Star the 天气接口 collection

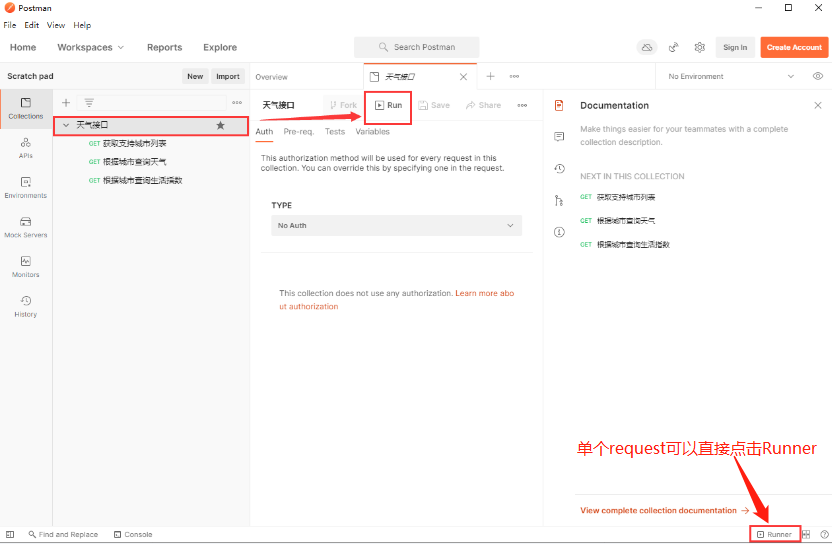coord(220,125)
